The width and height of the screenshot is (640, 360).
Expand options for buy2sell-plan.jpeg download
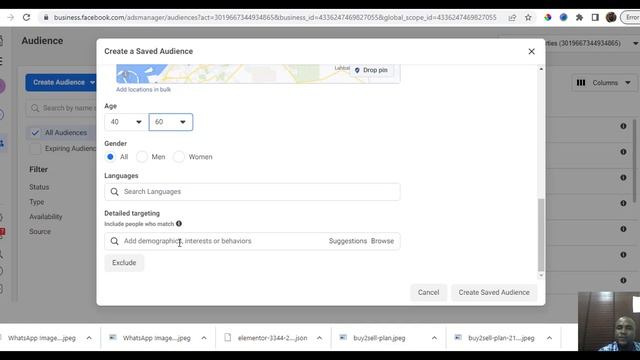[434, 338]
